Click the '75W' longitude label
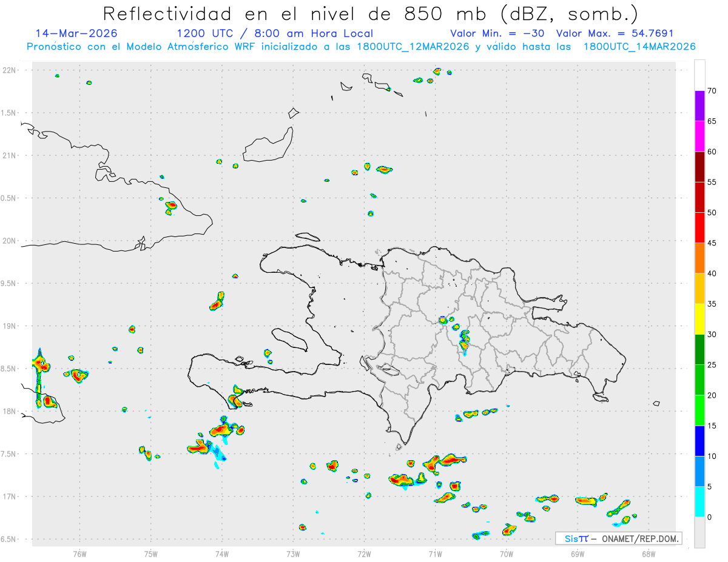 pos(150,554)
